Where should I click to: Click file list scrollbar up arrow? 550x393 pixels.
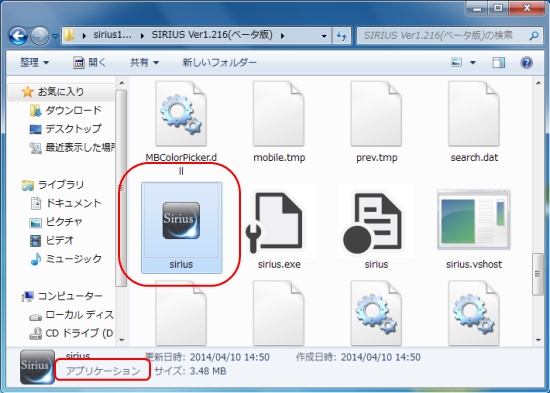click(x=538, y=83)
